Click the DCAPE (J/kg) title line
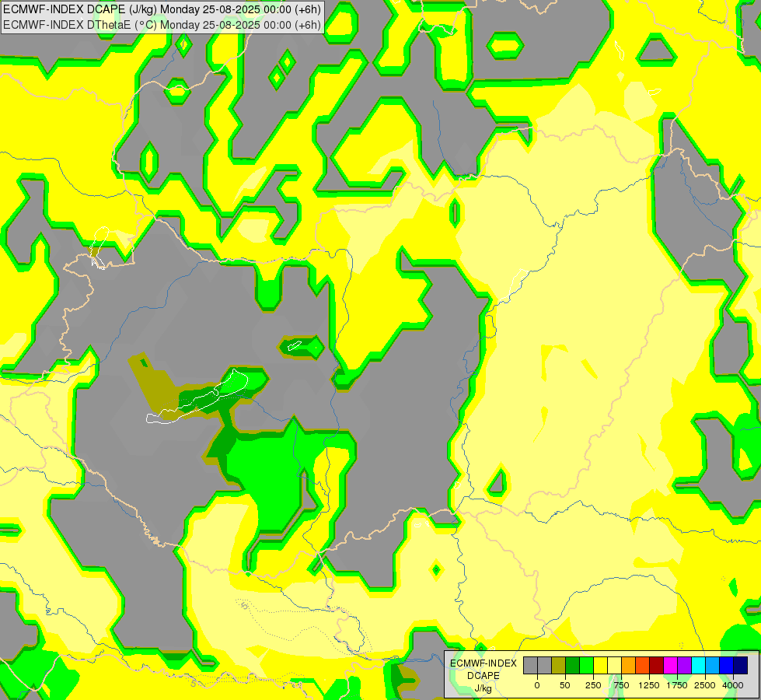Image resolution: width=761 pixels, height=700 pixels. tap(161, 9)
